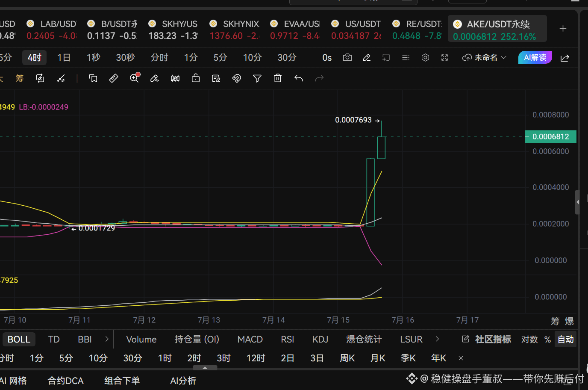
Task: Switch to SKHYNIX symbol tab
Action: (234, 30)
